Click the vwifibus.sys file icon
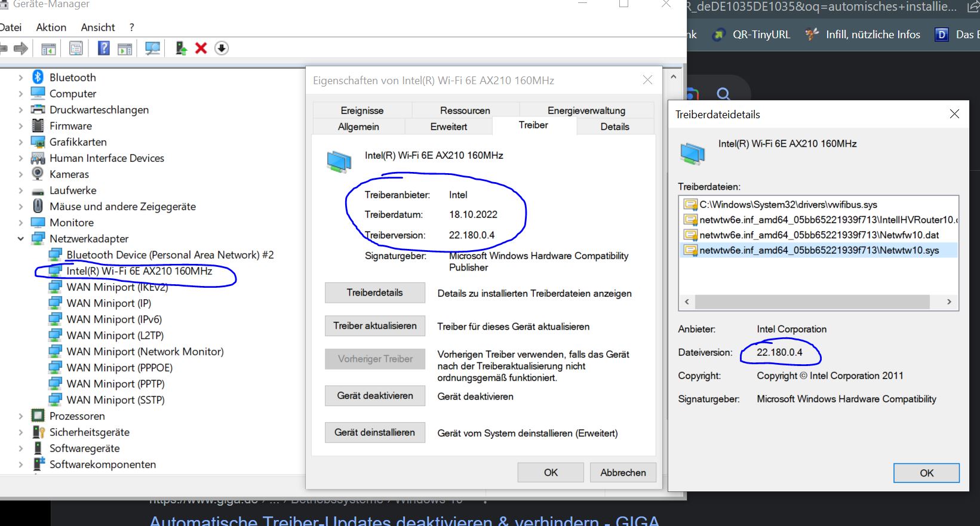This screenshot has width=980, height=526. 690,205
